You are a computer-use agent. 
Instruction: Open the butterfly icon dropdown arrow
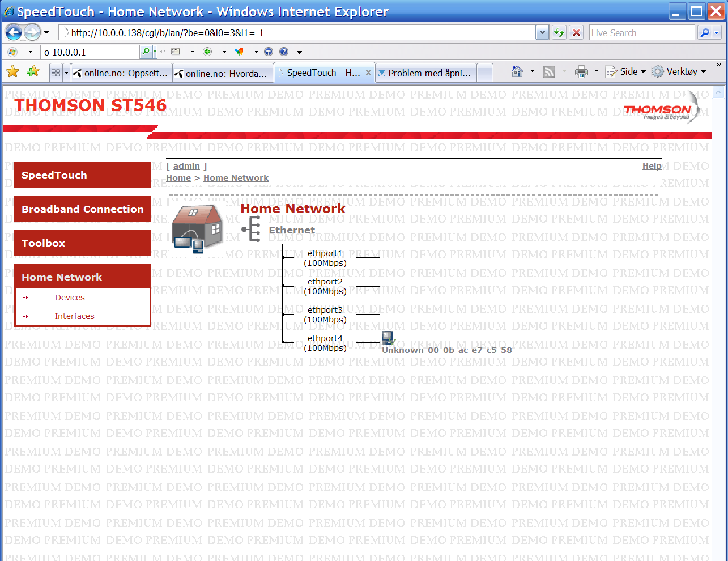point(256,52)
